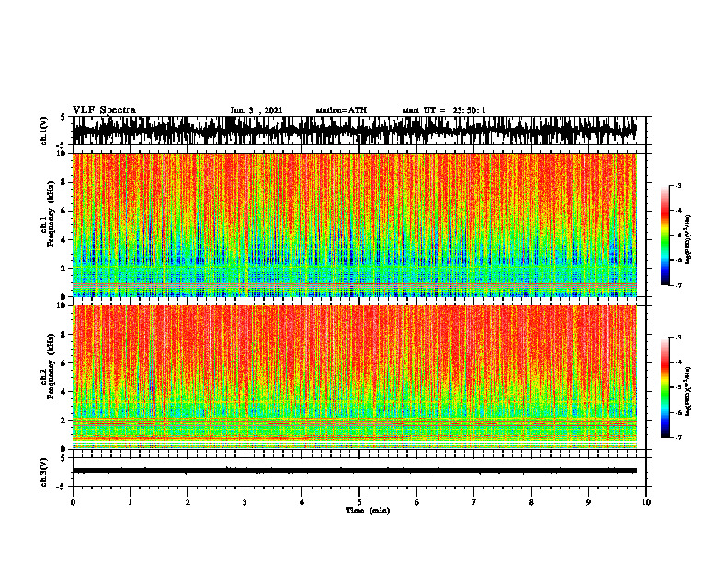Click the time-axis tick label "4"
Screen dimensions: 728x563
(x=302, y=502)
